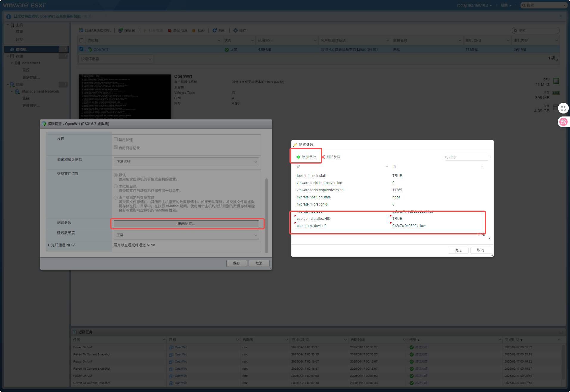Click the Edit Configuration button
Image resolution: width=570 pixels, height=392 pixels.
point(186,224)
